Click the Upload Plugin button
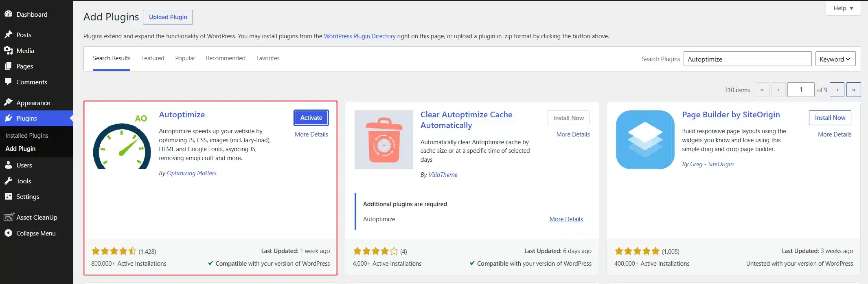Screen dimensions: 868x284 click(x=168, y=17)
